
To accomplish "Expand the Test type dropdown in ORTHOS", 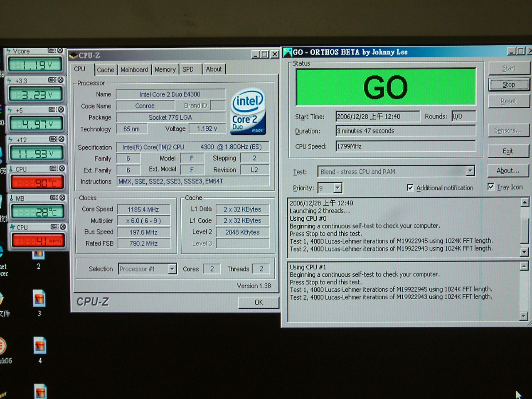I will pos(470,171).
